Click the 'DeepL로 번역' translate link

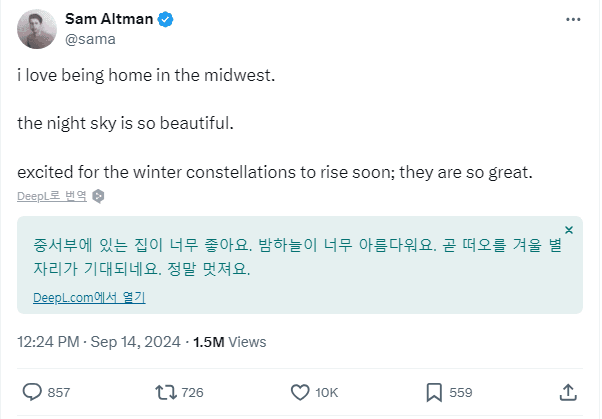tap(52, 196)
